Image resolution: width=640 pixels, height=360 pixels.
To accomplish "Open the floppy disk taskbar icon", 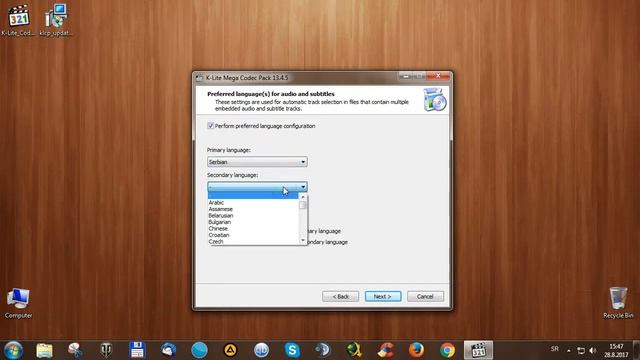I will (x=137, y=350).
